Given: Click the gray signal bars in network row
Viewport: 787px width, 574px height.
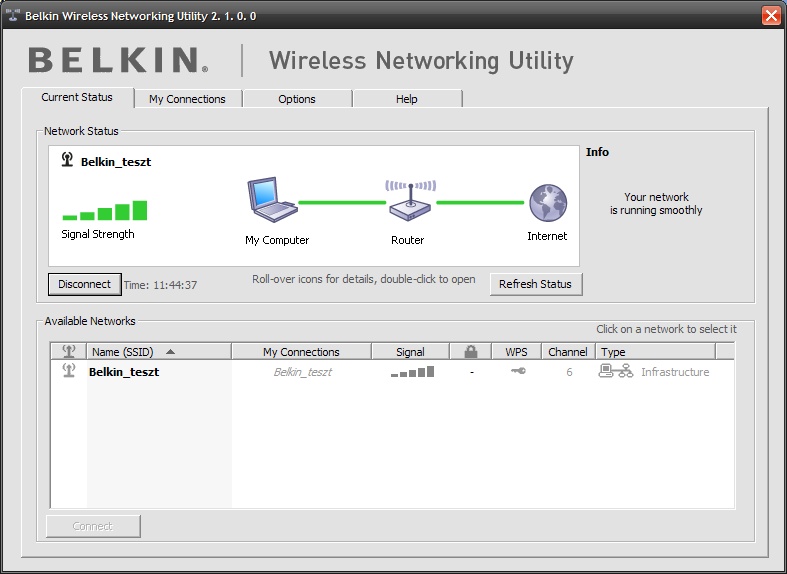Looking at the screenshot, I should click(x=412, y=372).
